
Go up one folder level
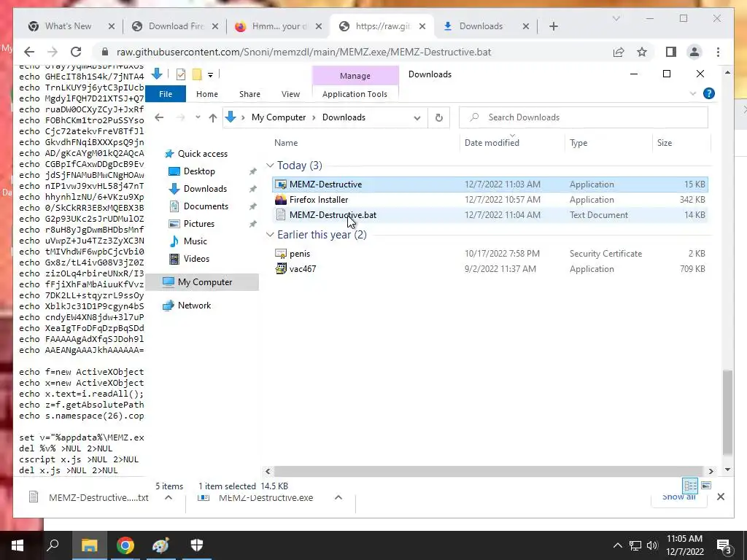tap(212, 117)
